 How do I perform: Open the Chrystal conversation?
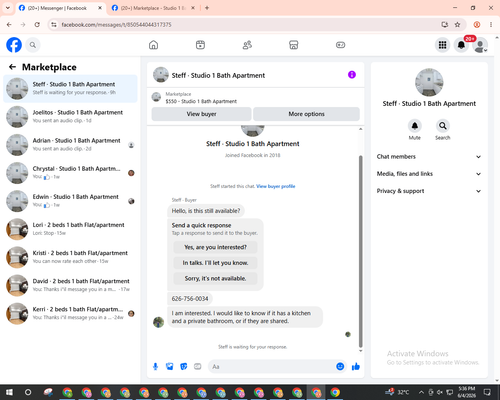point(70,173)
